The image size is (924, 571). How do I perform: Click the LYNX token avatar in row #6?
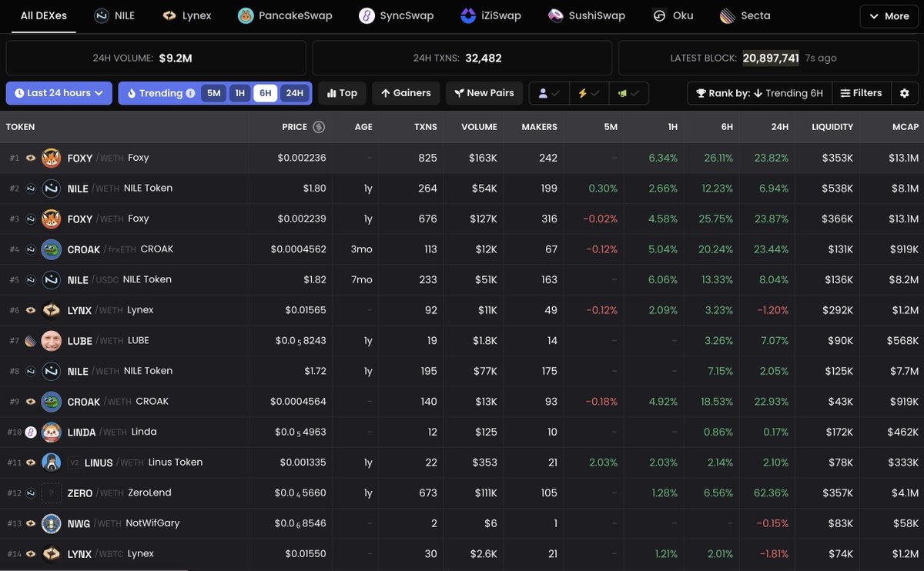pos(52,310)
